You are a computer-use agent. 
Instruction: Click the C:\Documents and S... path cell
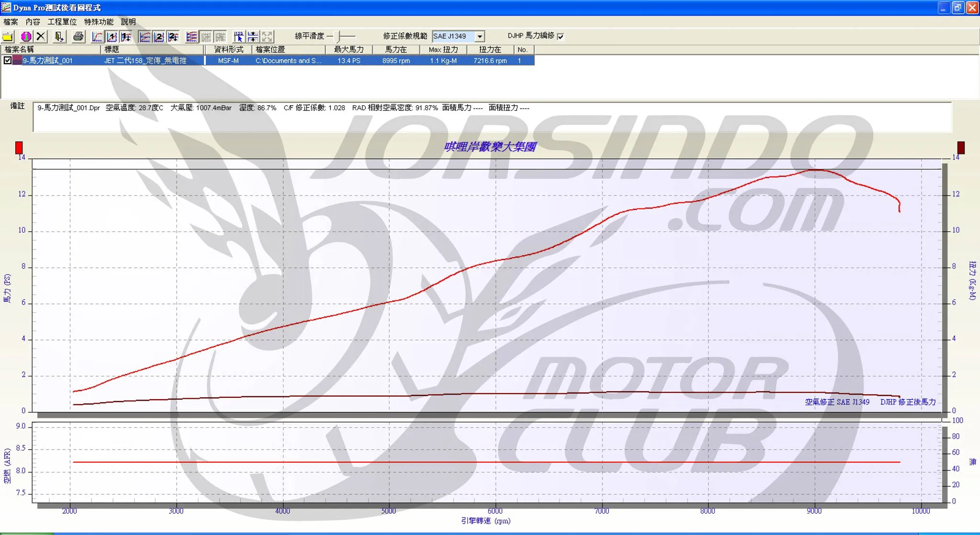[x=289, y=61]
